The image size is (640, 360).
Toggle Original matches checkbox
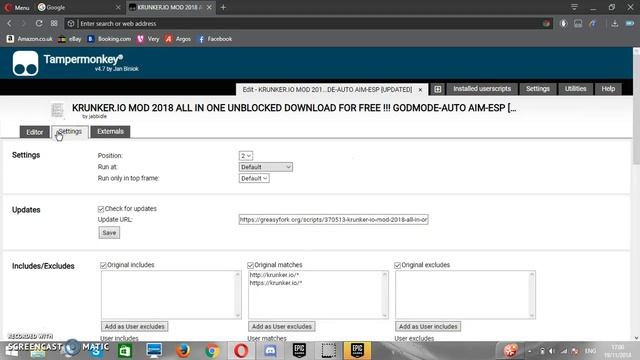(x=250, y=265)
